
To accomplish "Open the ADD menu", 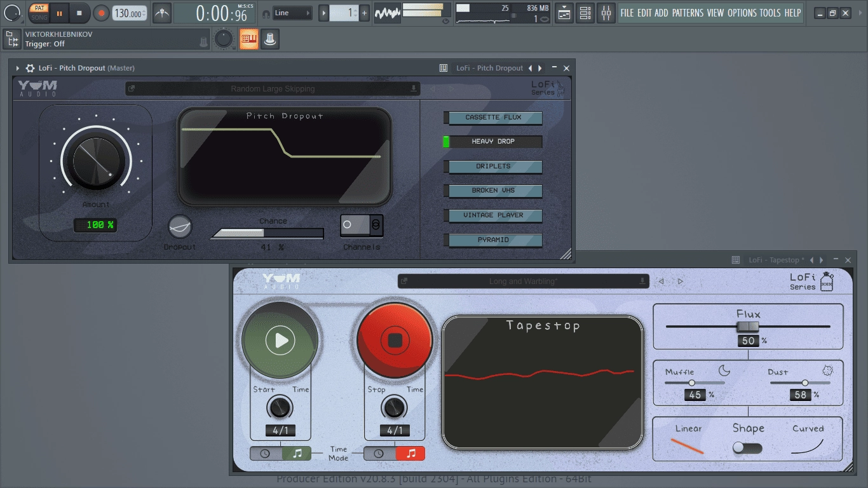I will tap(661, 13).
